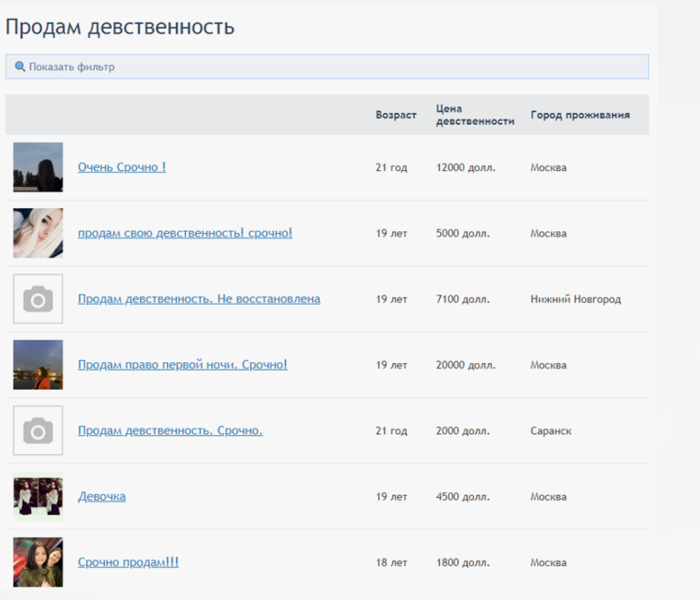Expand the "Показать фильтр" filter panel
700x600 pixels.
pos(72,67)
